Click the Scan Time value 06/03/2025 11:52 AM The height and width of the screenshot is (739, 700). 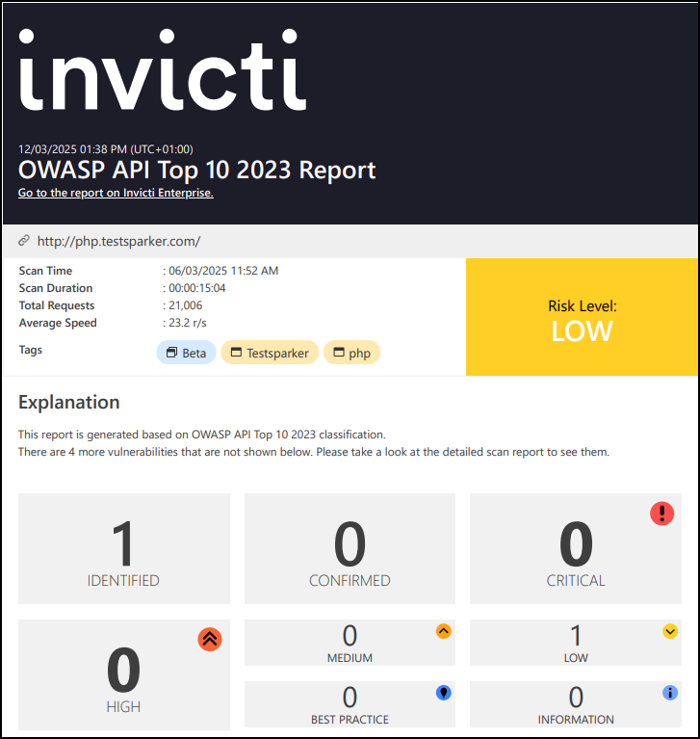pyautogui.click(x=223, y=271)
